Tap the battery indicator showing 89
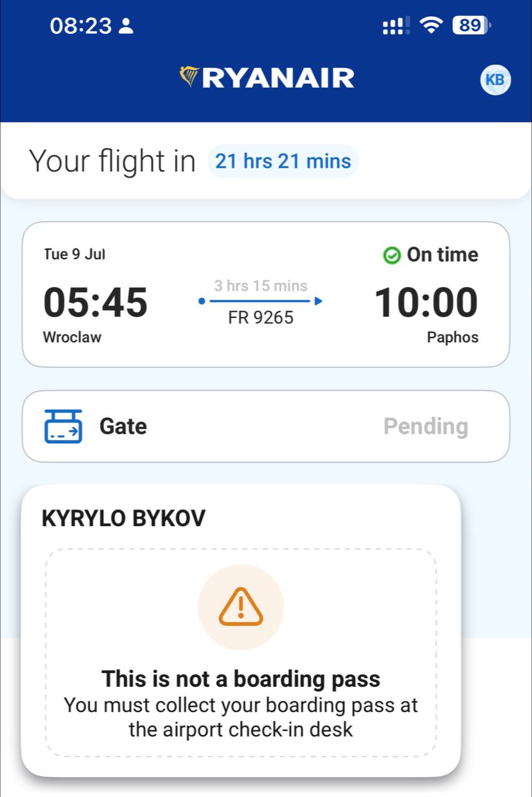The width and height of the screenshot is (532, 797). (472, 26)
